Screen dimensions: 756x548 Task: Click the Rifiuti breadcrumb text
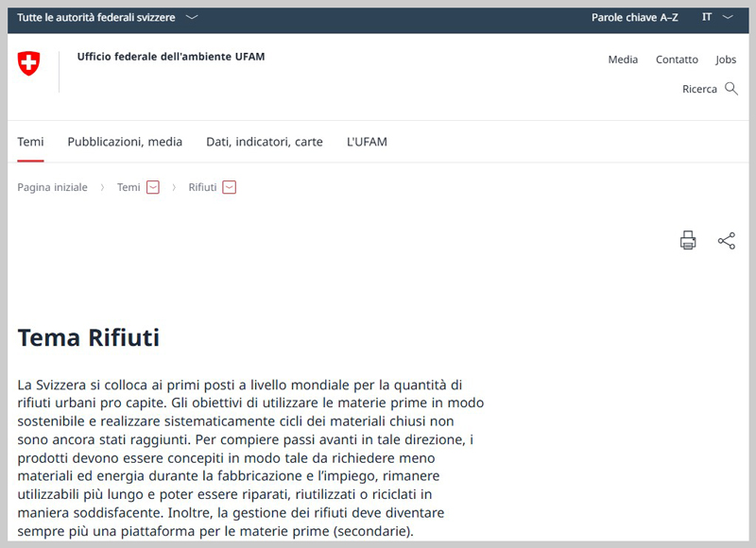[202, 187]
